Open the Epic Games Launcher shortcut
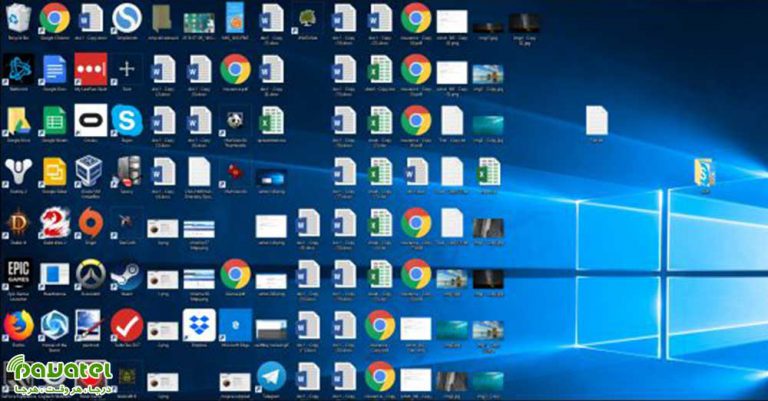The height and width of the screenshot is (401, 768). coord(18,274)
